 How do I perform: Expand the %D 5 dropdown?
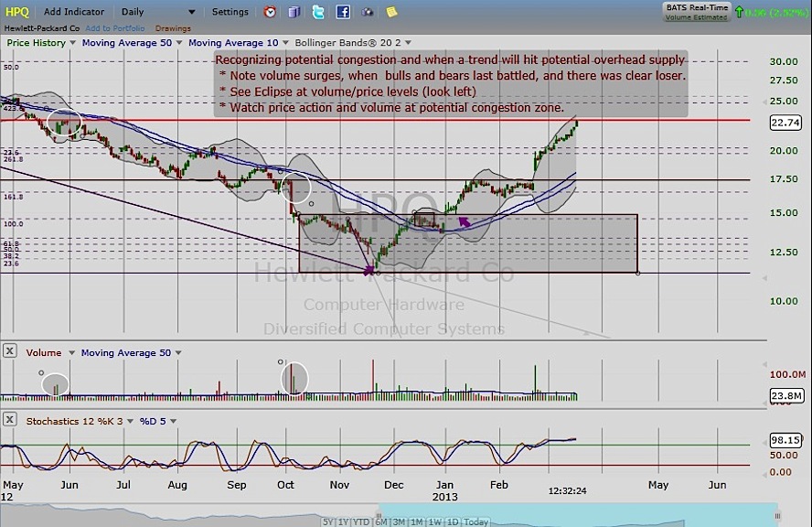coord(173,421)
